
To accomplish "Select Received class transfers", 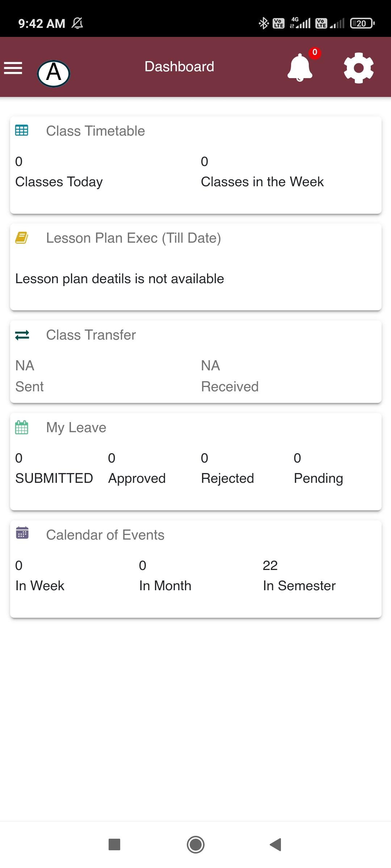I will (230, 376).
